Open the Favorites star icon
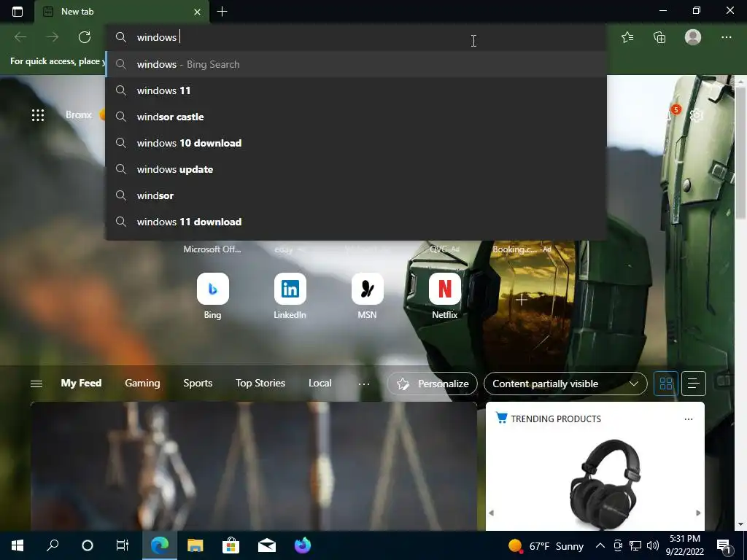 click(x=627, y=37)
